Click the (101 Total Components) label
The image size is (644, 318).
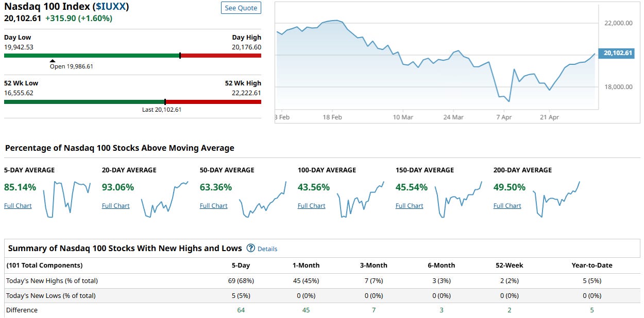click(44, 266)
